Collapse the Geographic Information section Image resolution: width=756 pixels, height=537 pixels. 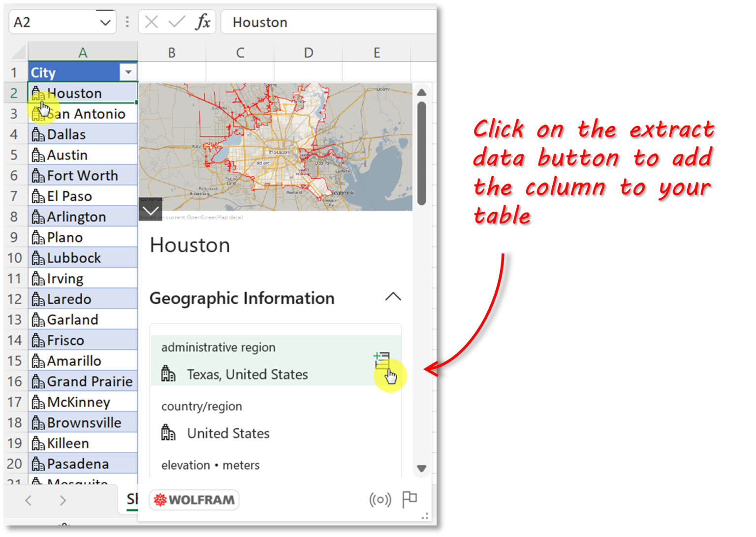(393, 297)
